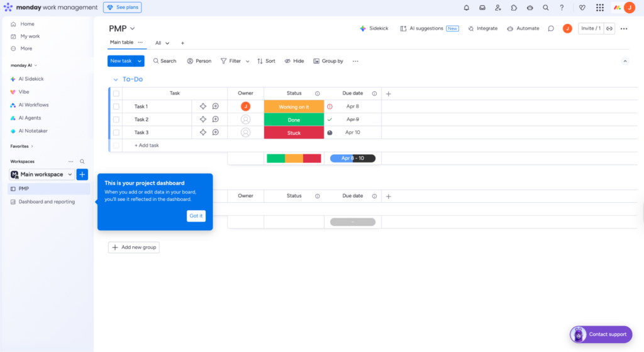Click the Status column info icon in To-Do group
The width and height of the screenshot is (644, 352).
pyautogui.click(x=318, y=93)
